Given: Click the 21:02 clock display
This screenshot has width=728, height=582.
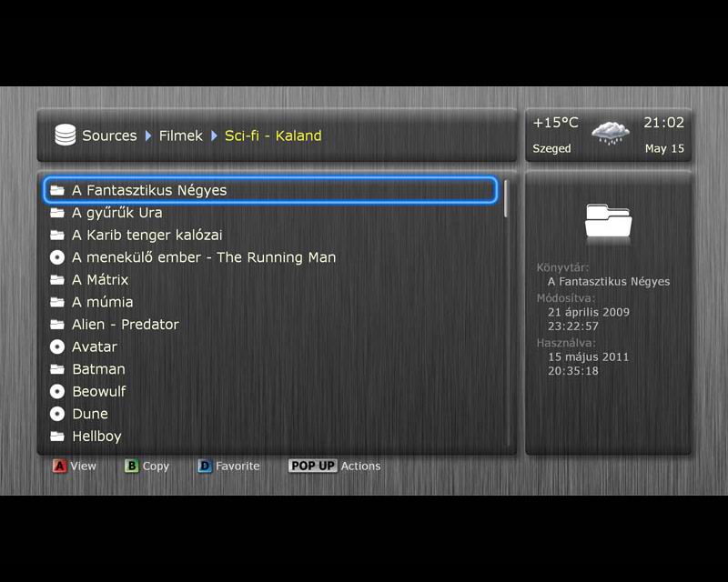Looking at the screenshot, I should [x=663, y=123].
